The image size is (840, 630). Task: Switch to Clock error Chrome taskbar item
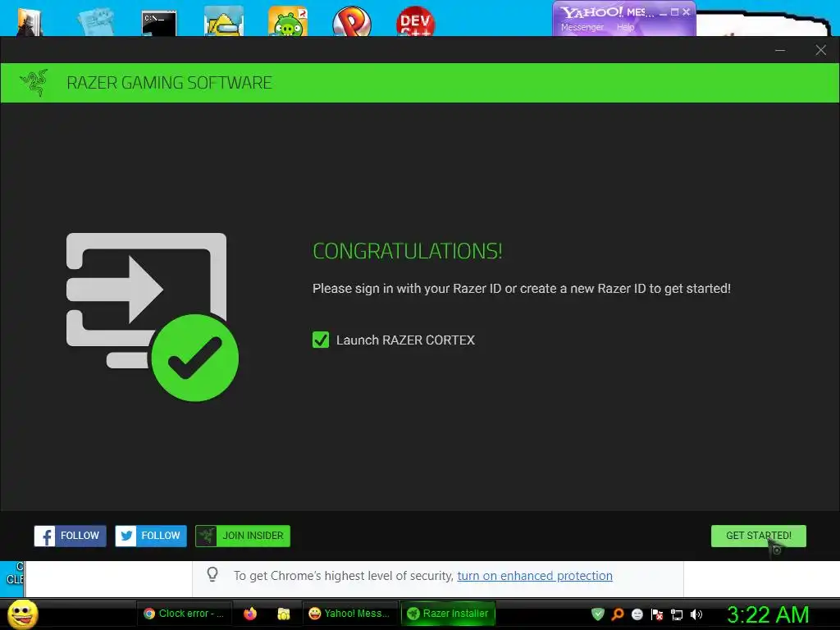pos(185,614)
